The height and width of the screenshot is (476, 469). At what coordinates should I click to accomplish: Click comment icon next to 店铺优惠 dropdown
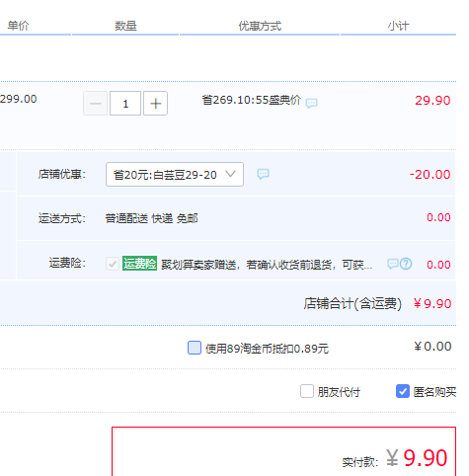coord(263,174)
